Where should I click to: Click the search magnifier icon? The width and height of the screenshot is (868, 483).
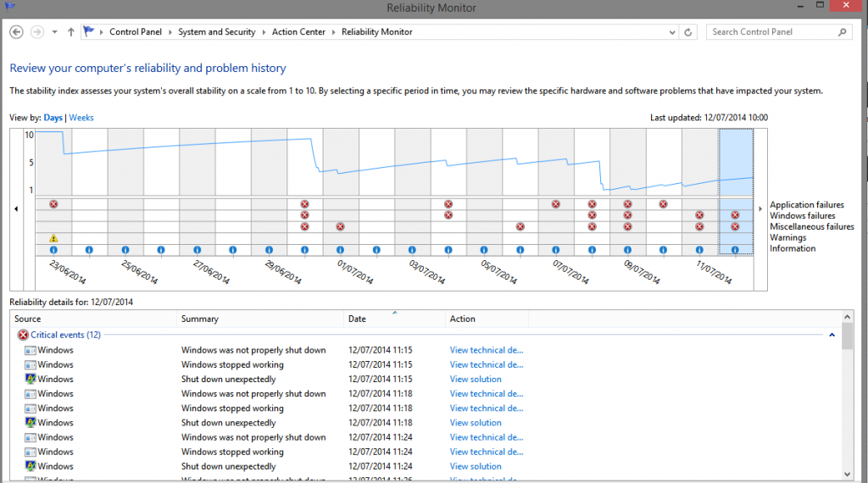click(842, 32)
